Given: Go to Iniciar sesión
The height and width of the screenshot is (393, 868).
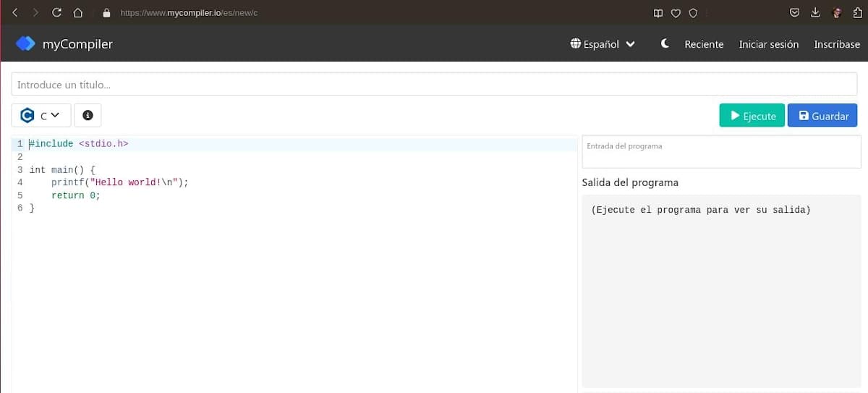Looking at the screenshot, I should pos(768,44).
